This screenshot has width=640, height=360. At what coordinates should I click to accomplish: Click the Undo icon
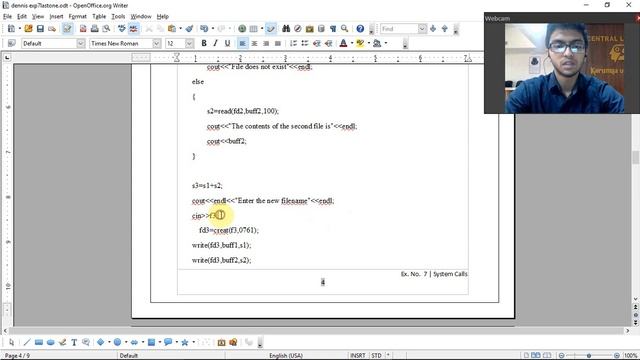pyautogui.click(x=204, y=29)
